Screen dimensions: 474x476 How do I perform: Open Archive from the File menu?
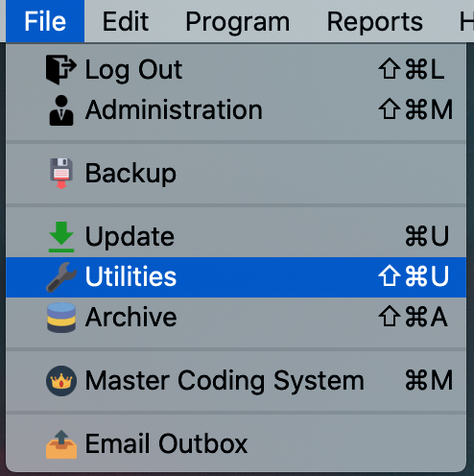coord(236,318)
